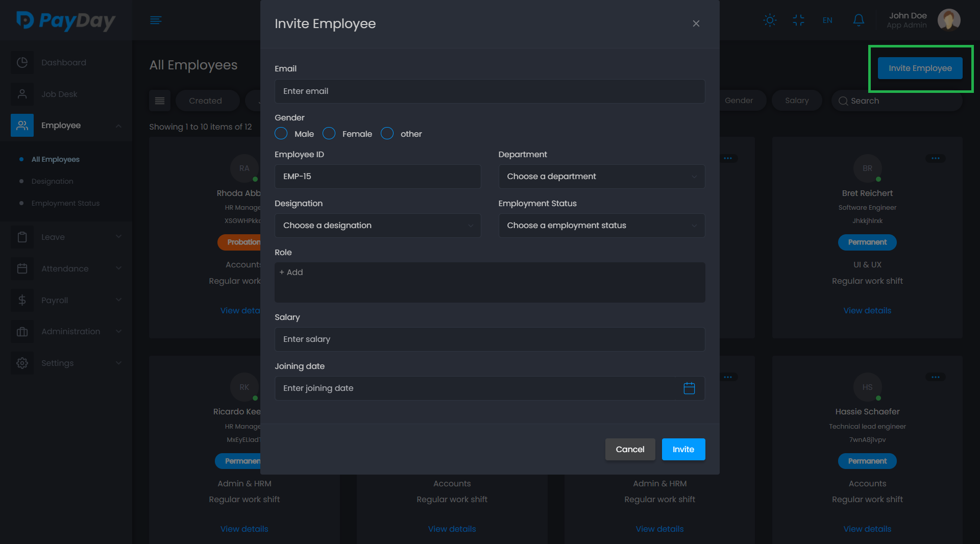Open the notifications bell
This screenshot has width=980, height=544.
(859, 20)
